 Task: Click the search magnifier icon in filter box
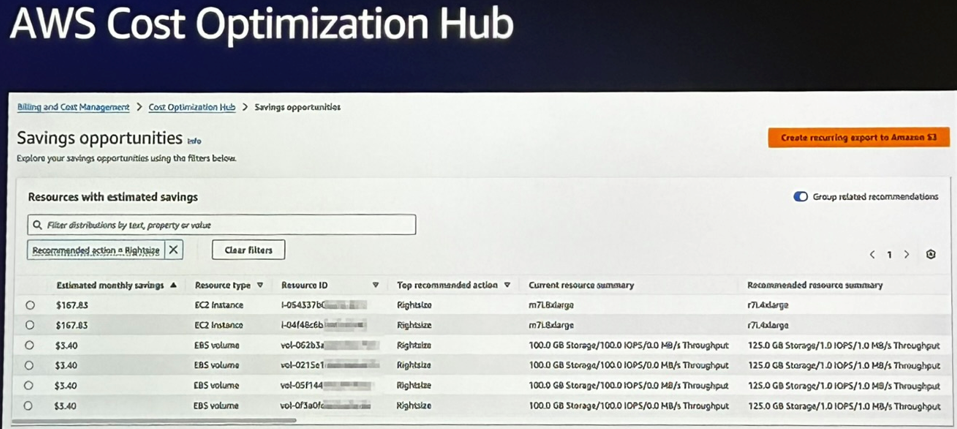click(x=38, y=226)
